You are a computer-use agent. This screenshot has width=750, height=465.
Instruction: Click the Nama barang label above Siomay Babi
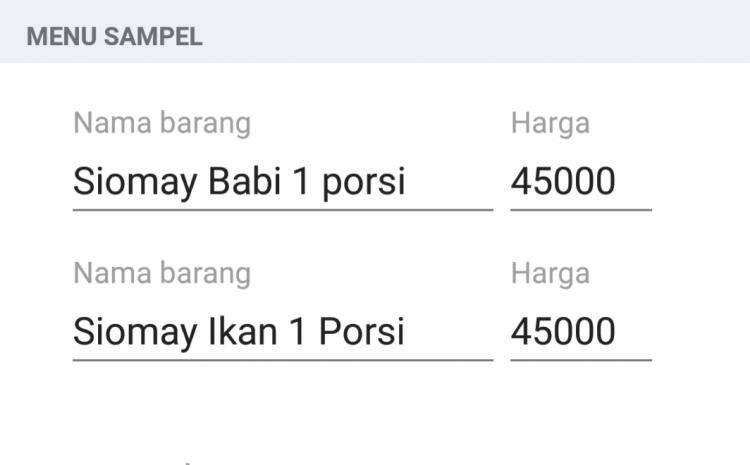pos(162,123)
